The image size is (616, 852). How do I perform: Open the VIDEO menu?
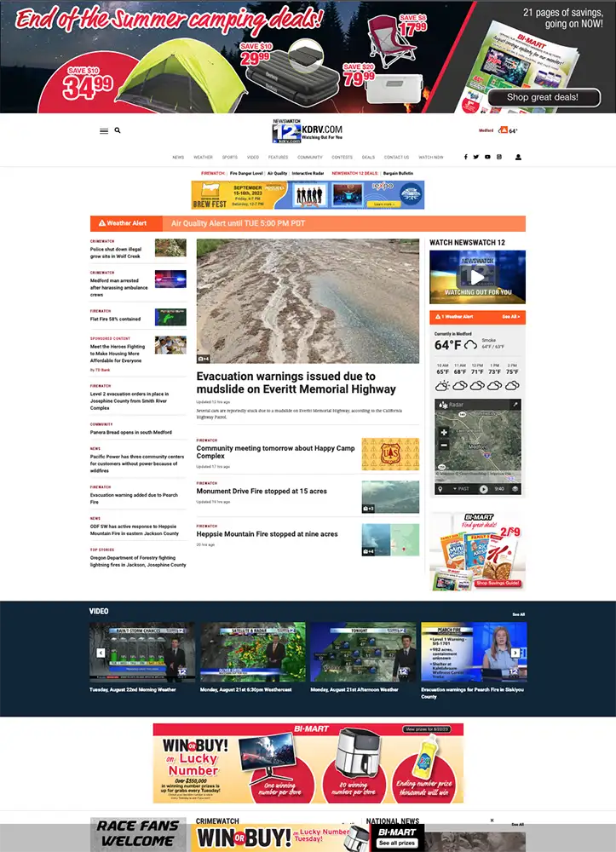point(253,157)
